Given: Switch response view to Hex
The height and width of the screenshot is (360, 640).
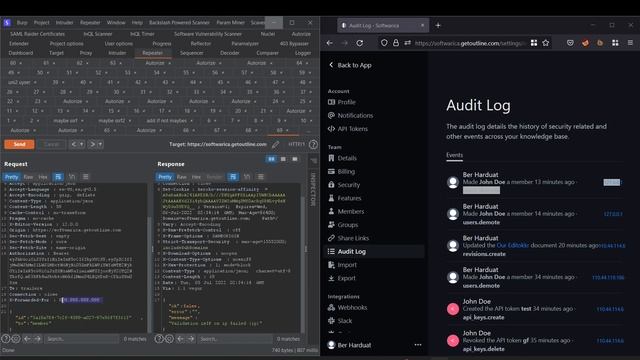Looking at the screenshot, I should tap(196, 177).
